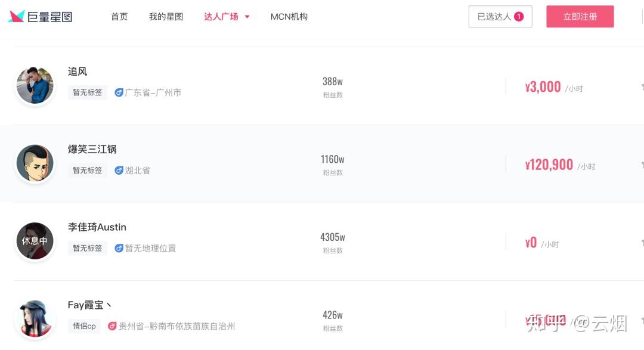Click gender icon beside 暂无地理位置

(119, 248)
